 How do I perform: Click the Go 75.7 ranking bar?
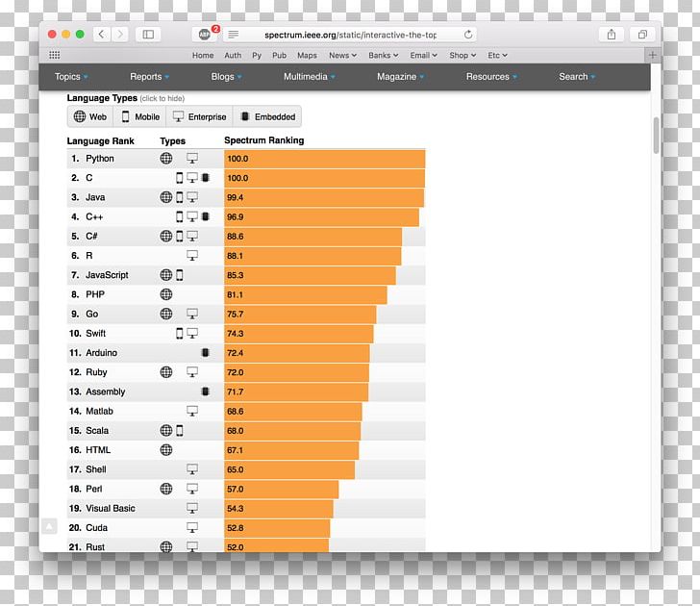pyautogui.click(x=300, y=314)
